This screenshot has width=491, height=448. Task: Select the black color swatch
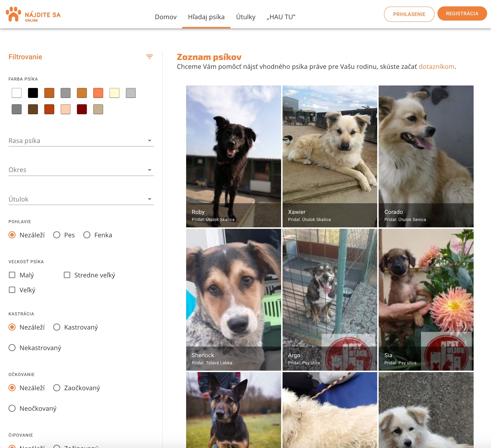click(x=33, y=93)
